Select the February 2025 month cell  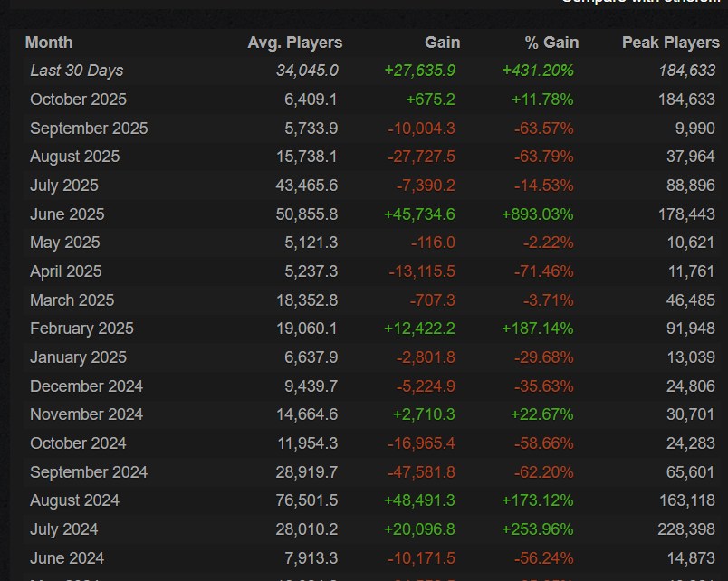pos(81,329)
